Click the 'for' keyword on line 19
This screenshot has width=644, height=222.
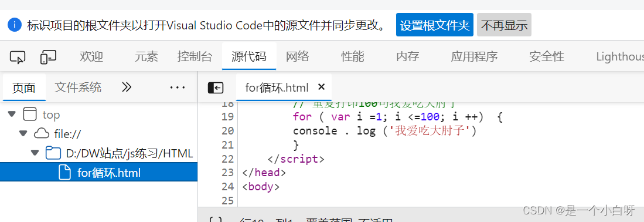[x=302, y=117]
